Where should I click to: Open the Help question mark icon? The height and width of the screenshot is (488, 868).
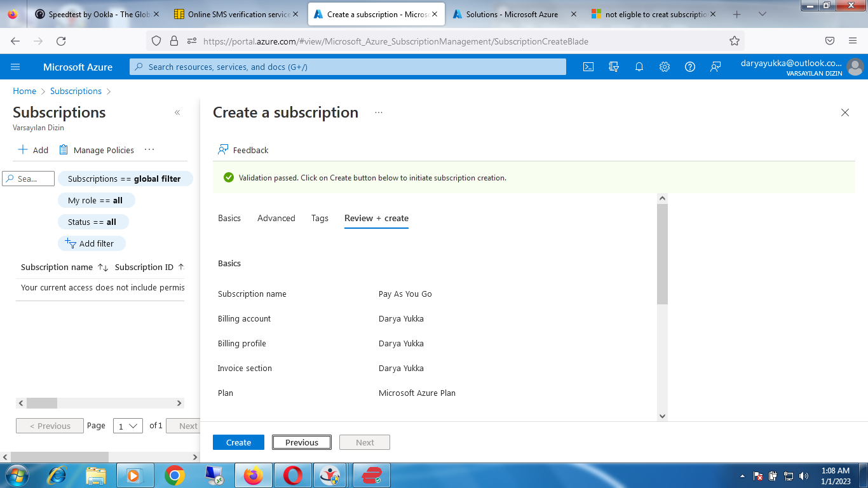(690, 67)
